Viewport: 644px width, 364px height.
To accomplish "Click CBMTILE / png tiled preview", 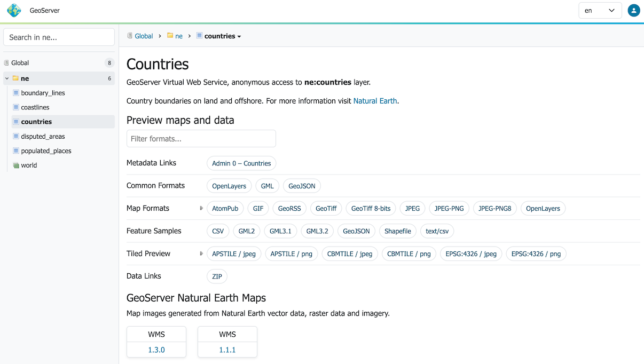I will point(409,254).
